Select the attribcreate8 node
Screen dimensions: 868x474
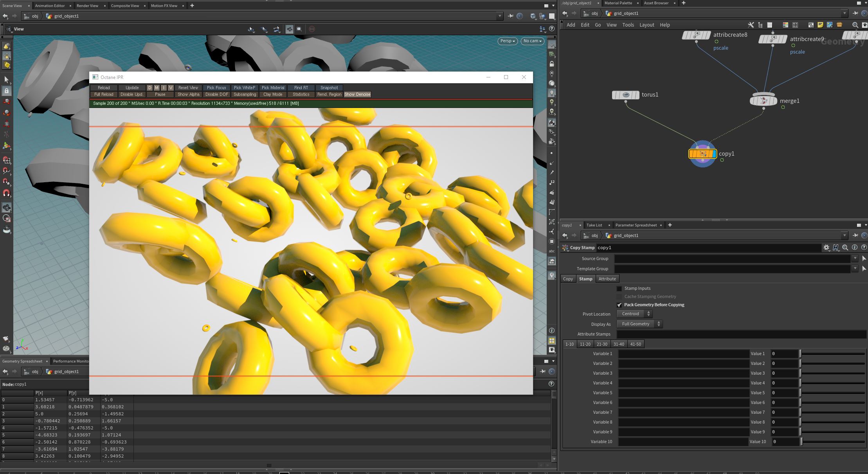696,35
